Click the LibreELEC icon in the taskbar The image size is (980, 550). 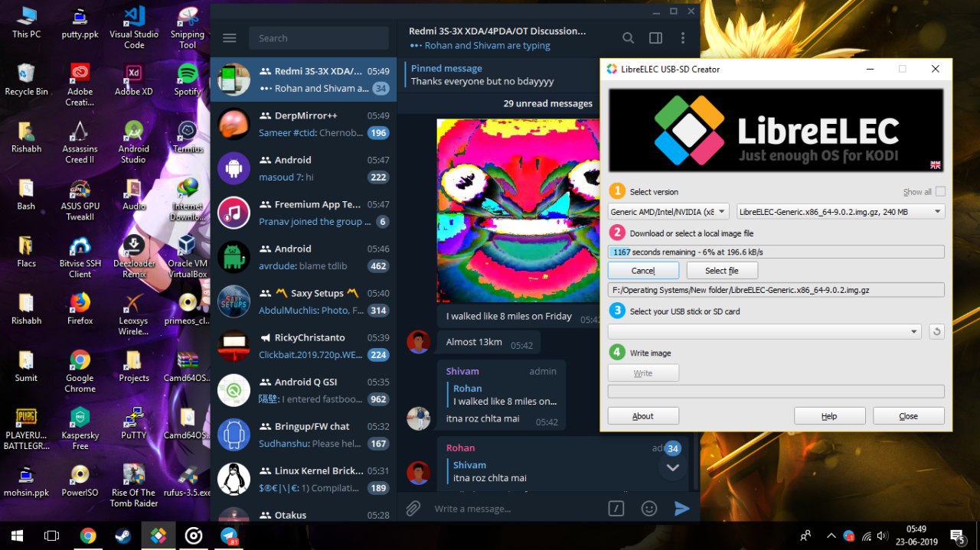tap(158, 535)
